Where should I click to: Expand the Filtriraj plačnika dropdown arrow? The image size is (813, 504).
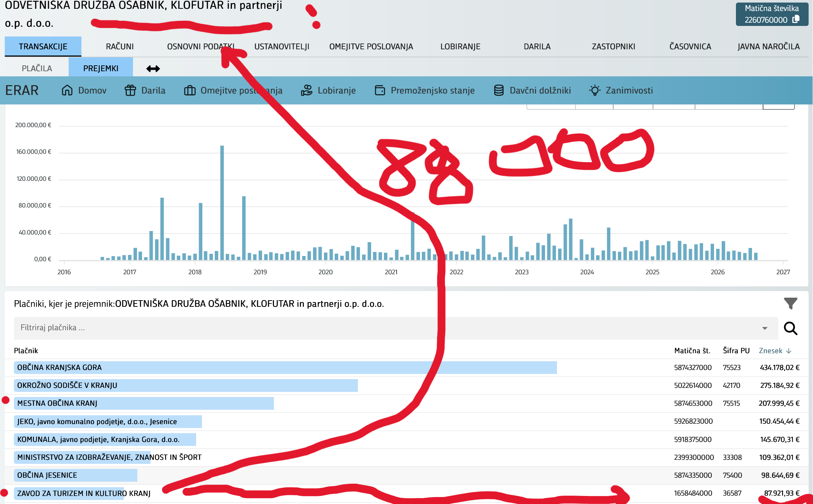coord(765,328)
